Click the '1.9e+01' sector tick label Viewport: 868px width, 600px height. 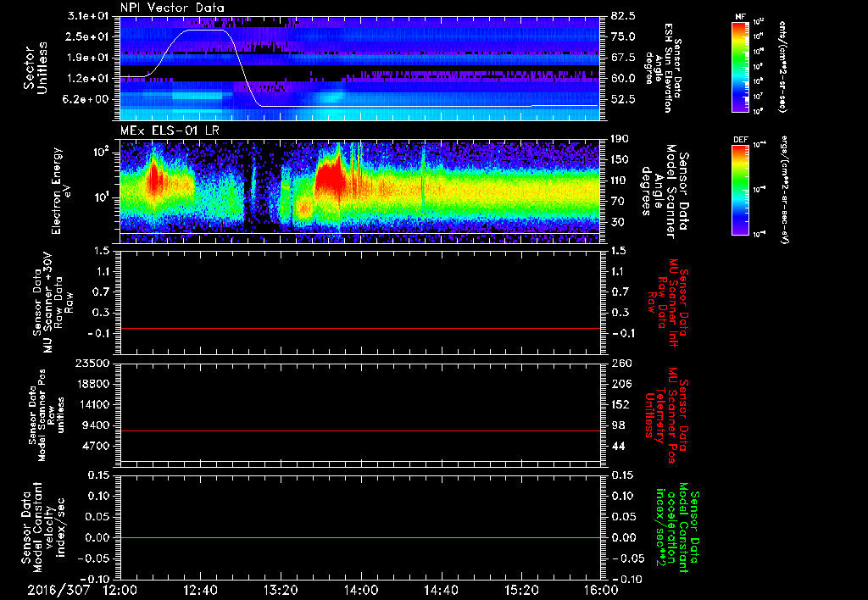pos(88,58)
